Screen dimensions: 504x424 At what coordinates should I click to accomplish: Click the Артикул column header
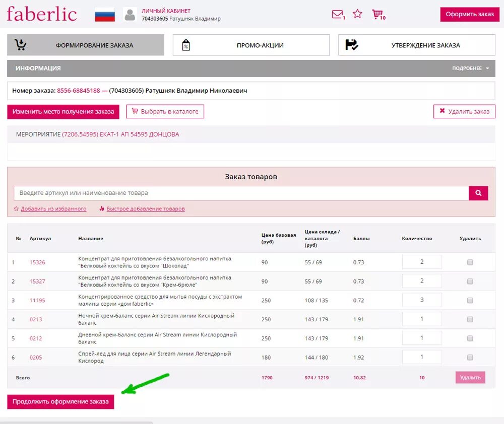coord(40,238)
